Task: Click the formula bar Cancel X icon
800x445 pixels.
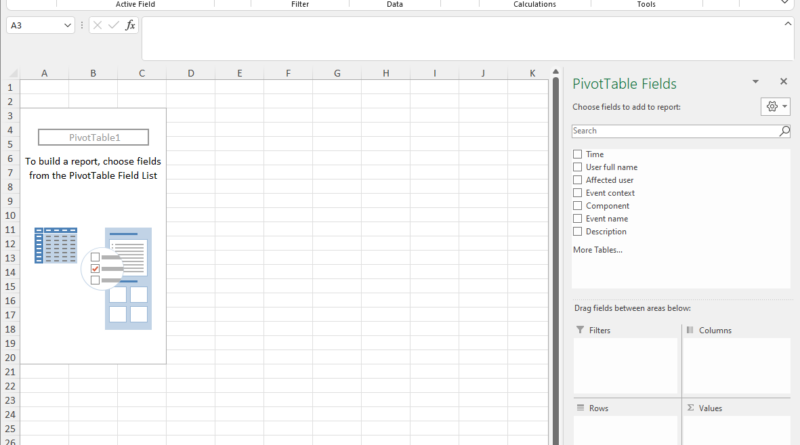Action: pos(97,25)
